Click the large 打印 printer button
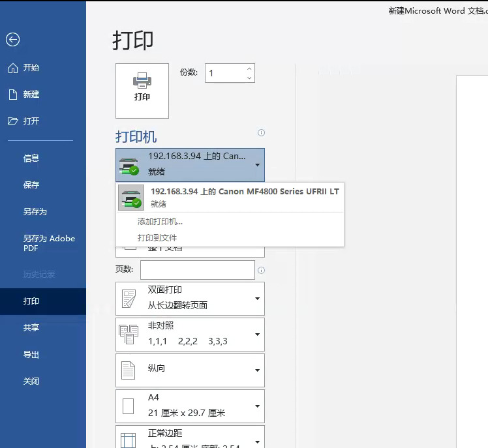The image size is (488, 448). 142,91
